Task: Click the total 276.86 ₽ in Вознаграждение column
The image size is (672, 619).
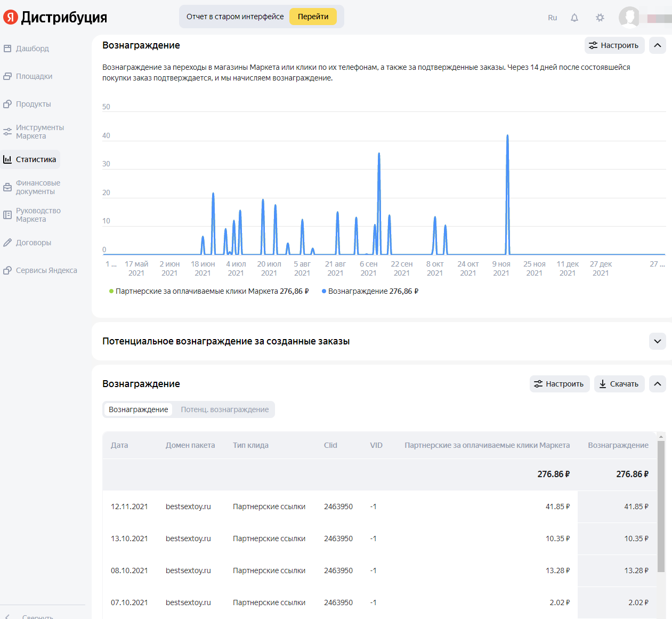Action: click(x=633, y=474)
